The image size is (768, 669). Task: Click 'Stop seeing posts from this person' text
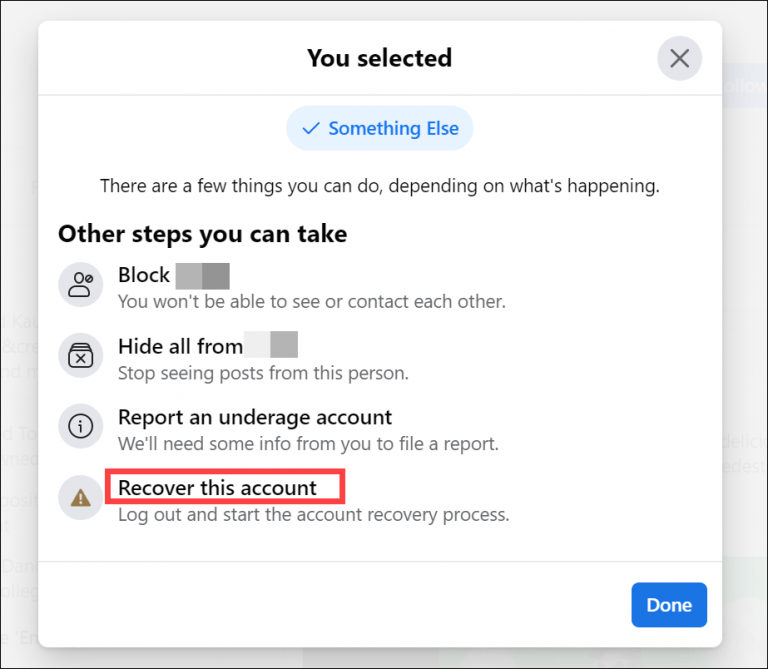pyautogui.click(x=263, y=373)
